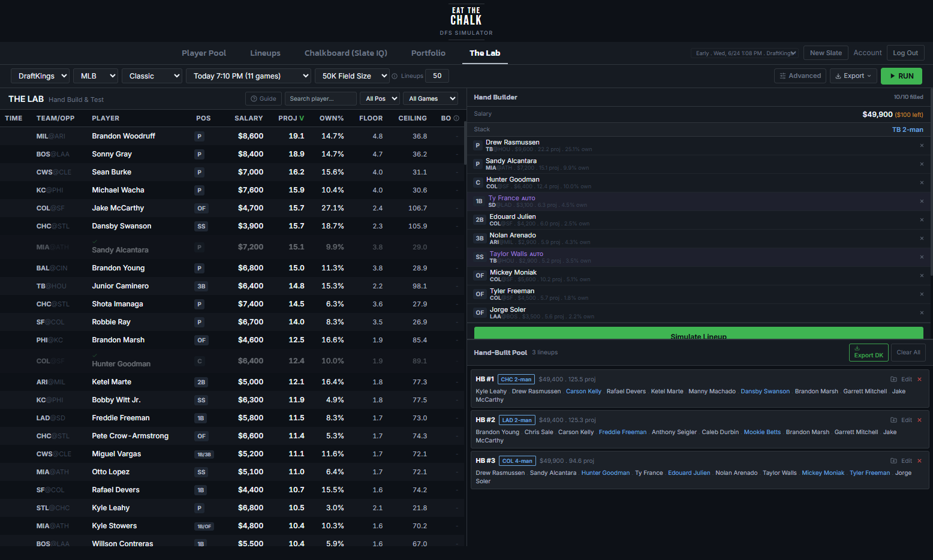Switch to the Lineups tab
This screenshot has width=933, height=560.
[265, 53]
